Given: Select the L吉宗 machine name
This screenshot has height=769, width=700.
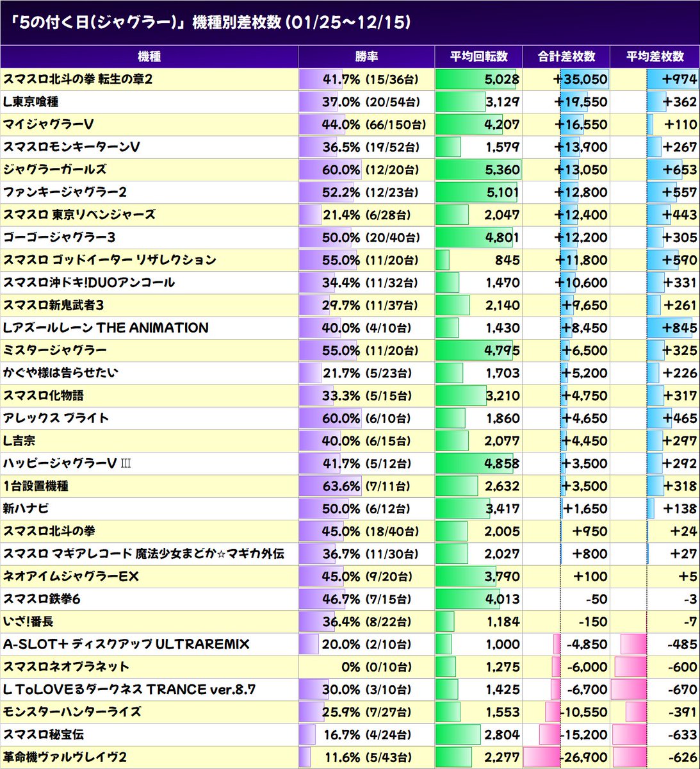Looking at the screenshot, I should tap(19, 441).
